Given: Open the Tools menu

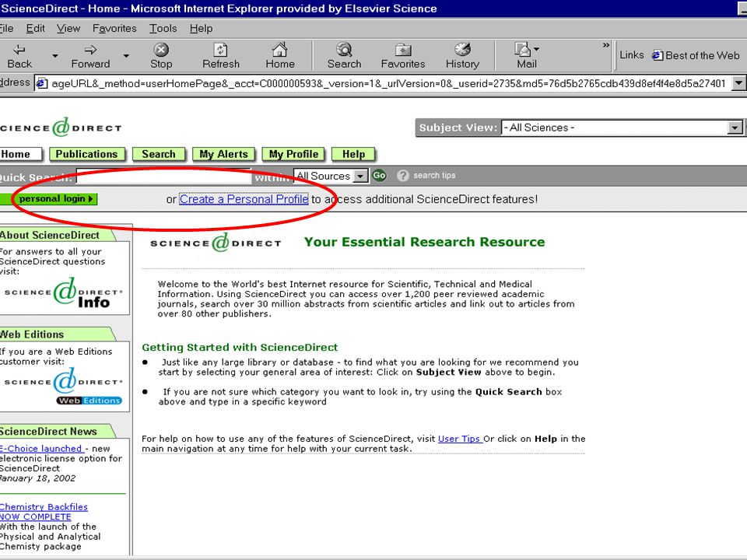Looking at the screenshot, I should pyautogui.click(x=163, y=29).
